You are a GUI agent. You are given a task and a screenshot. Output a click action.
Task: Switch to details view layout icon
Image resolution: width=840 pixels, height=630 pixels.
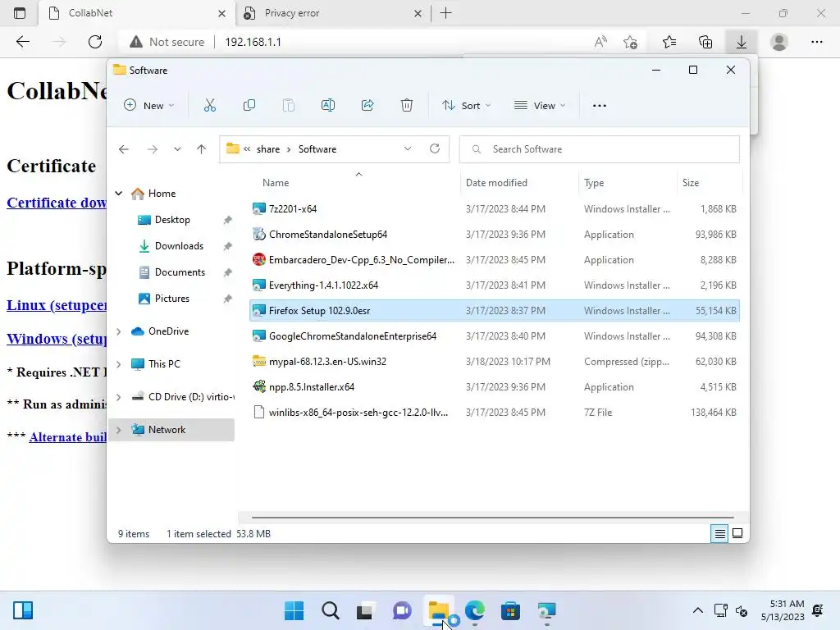719,533
